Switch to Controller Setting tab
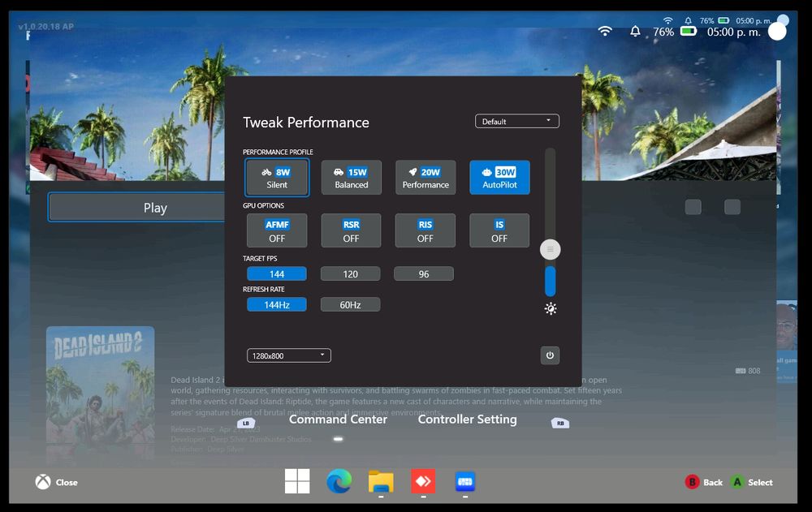812x512 pixels. (467, 419)
